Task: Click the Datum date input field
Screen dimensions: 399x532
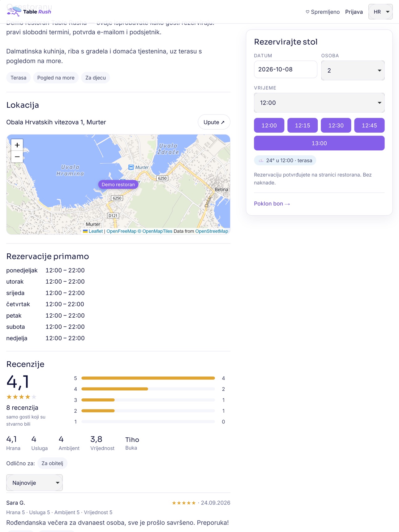Action: 285,69
